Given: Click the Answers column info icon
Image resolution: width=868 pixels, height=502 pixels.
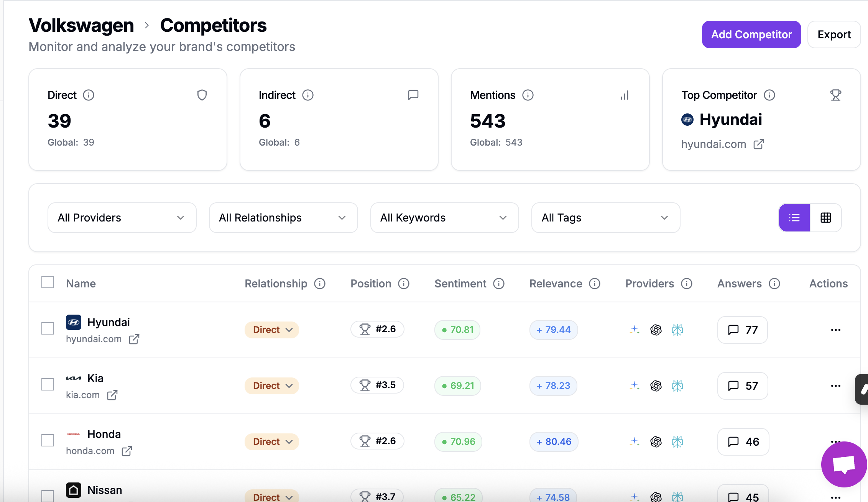Looking at the screenshot, I should 774,284.
